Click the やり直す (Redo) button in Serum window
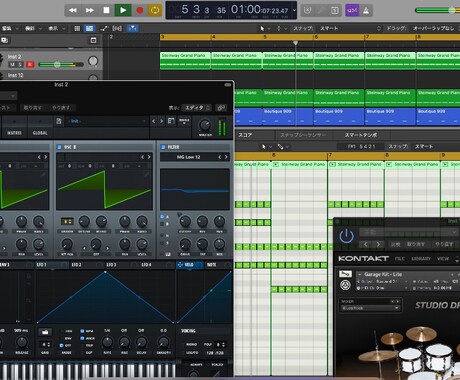 pyautogui.click(x=61, y=108)
